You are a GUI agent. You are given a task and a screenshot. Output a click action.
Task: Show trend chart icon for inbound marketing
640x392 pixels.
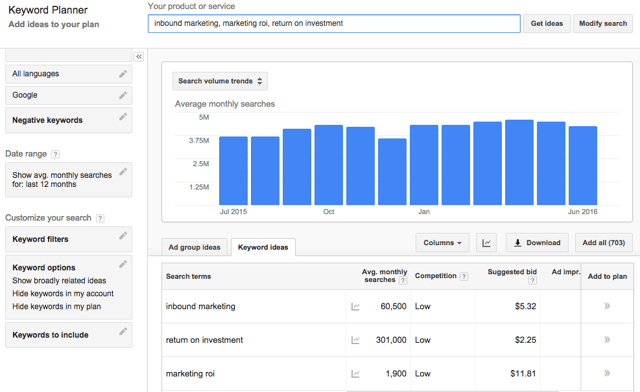tap(356, 306)
